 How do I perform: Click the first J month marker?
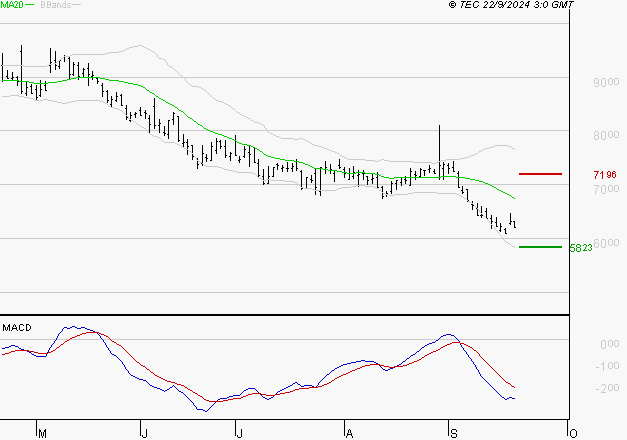144,434
